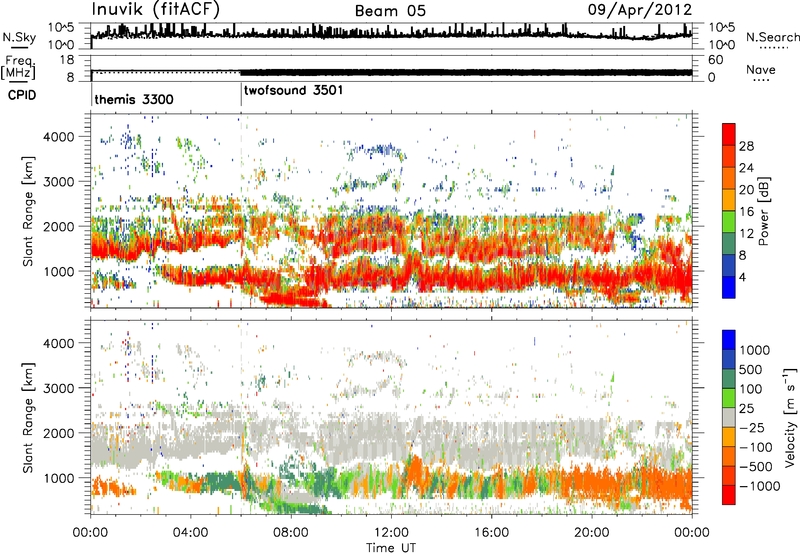Click the 'Velocity [m s⁻¹]' color bar label
Screen dimensions: 800x554
790,417
